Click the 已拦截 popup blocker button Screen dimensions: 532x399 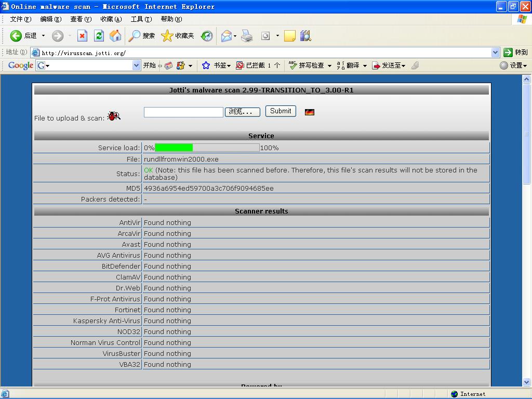tap(258, 65)
